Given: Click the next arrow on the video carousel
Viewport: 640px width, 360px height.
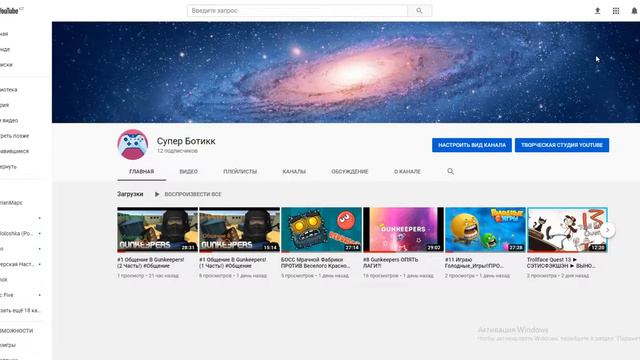Looking at the screenshot, I should (607, 230).
